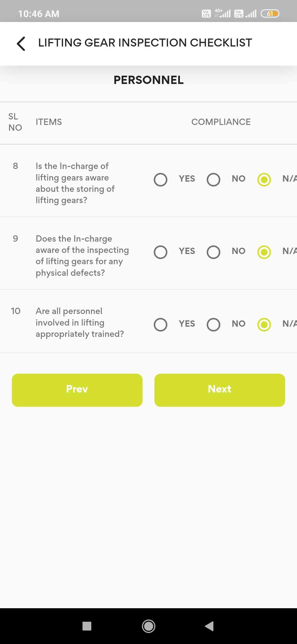The width and height of the screenshot is (297, 644).
Task: Mark YES for item 9 inspecting defects
Action: click(x=161, y=252)
